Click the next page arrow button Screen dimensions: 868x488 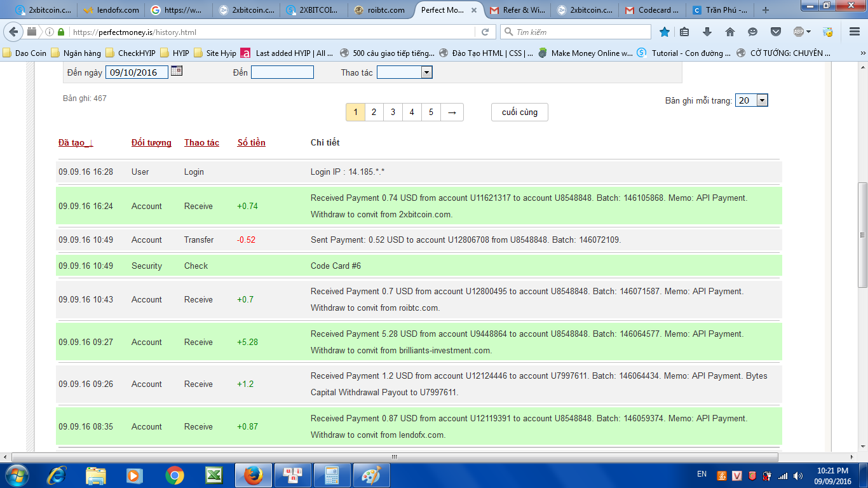point(452,112)
